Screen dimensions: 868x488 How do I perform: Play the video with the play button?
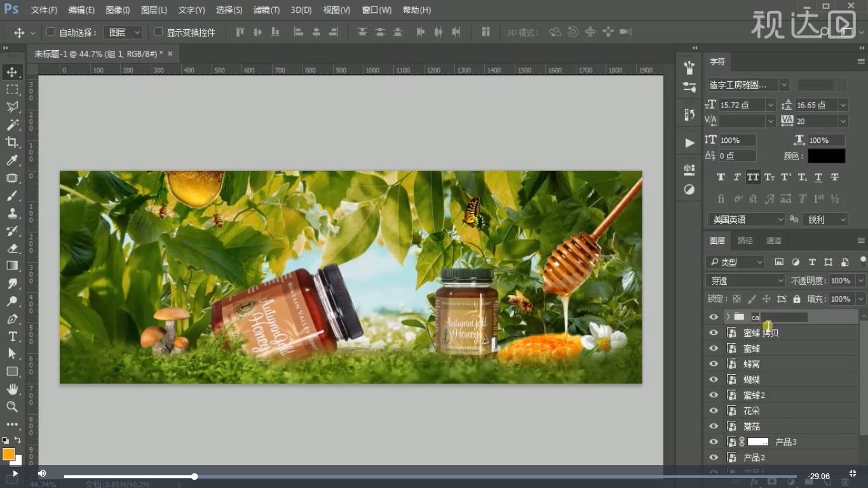click(x=15, y=473)
